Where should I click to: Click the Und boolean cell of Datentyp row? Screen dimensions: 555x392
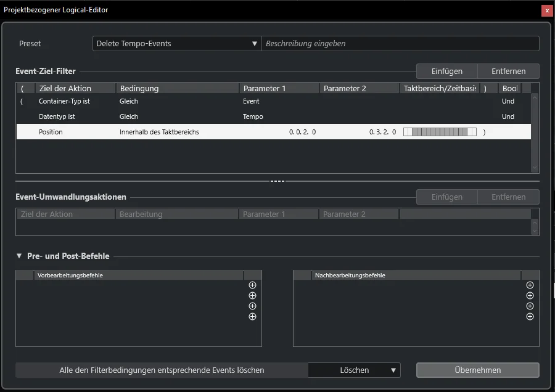(508, 116)
